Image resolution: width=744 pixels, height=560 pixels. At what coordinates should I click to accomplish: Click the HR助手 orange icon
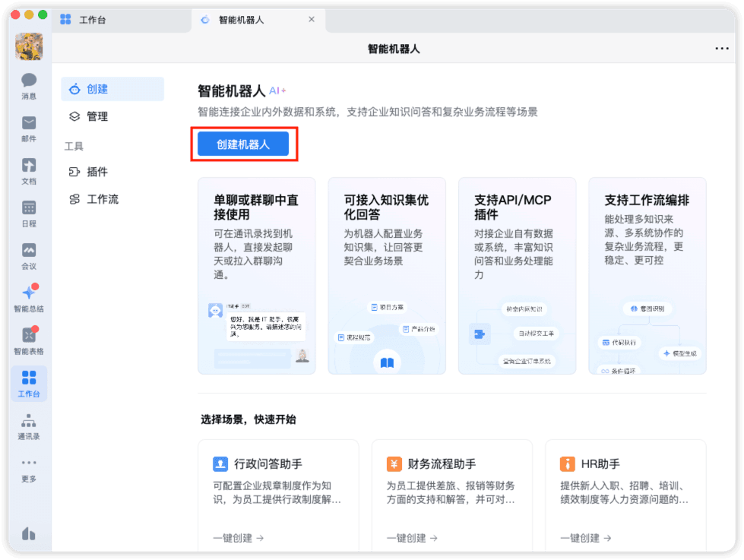click(x=568, y=464)
